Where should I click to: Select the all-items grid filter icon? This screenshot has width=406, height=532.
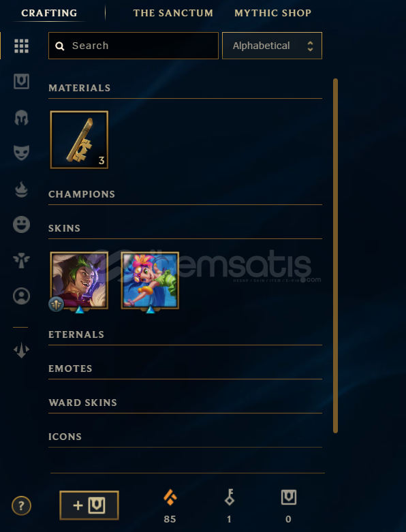(21, 46)
